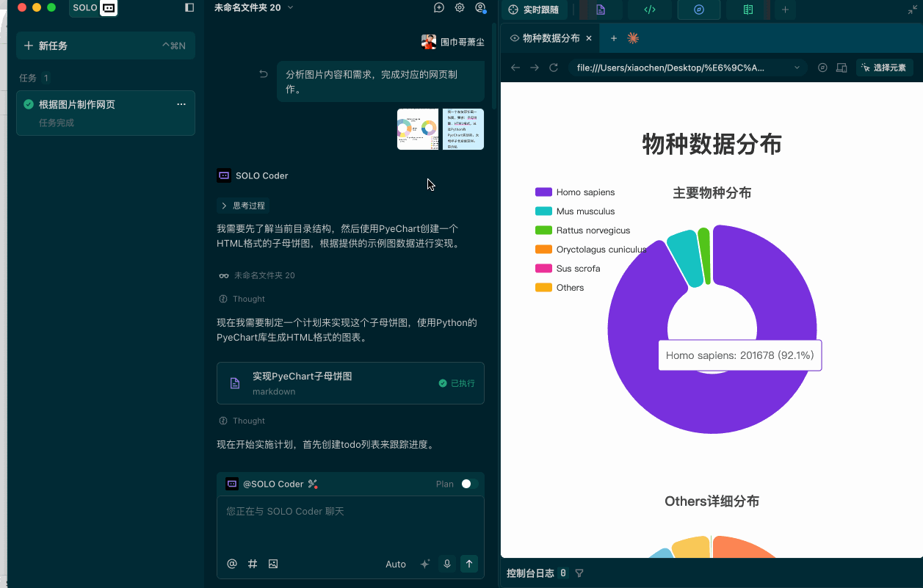Screen dimensions: 923x588
Task: Add a new panel with the top plus
Action: 785,10
